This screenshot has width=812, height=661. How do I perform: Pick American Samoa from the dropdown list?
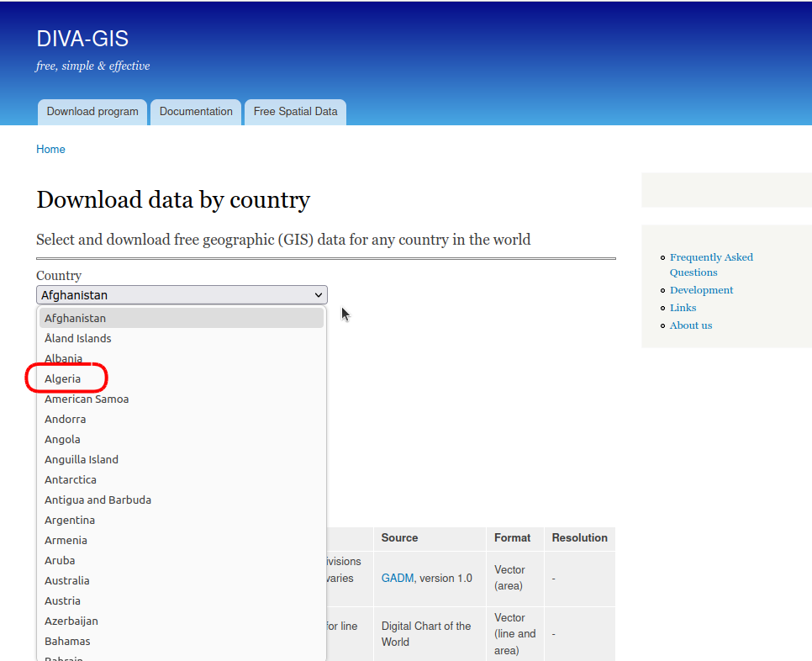182,399
